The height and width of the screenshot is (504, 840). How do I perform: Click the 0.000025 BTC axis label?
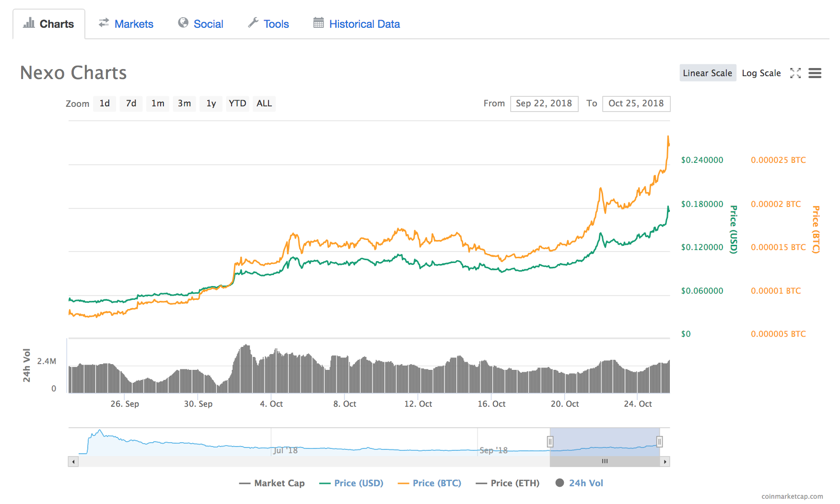pos(779,160)
